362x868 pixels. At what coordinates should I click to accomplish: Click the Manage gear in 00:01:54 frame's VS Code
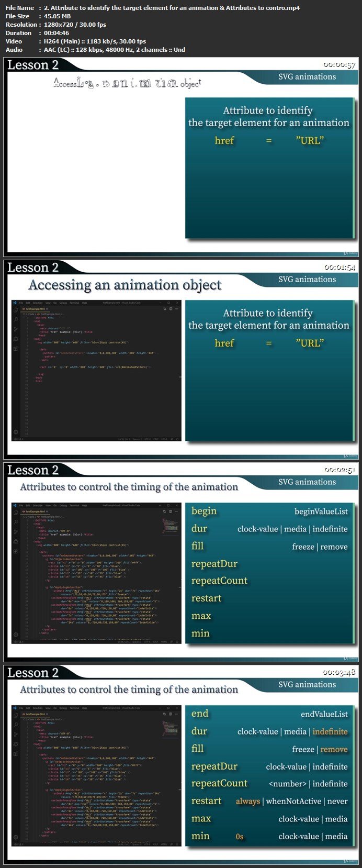coord(16,432)
